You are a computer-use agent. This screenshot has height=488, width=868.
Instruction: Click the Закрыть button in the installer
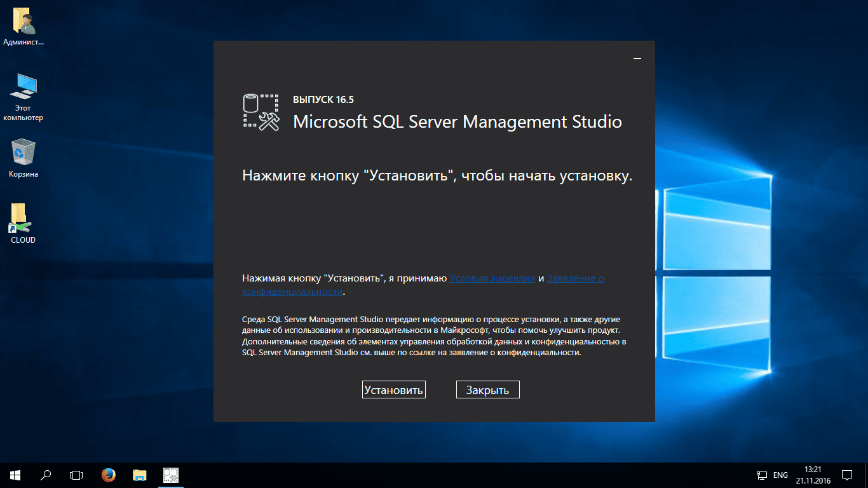coord(487,390)
